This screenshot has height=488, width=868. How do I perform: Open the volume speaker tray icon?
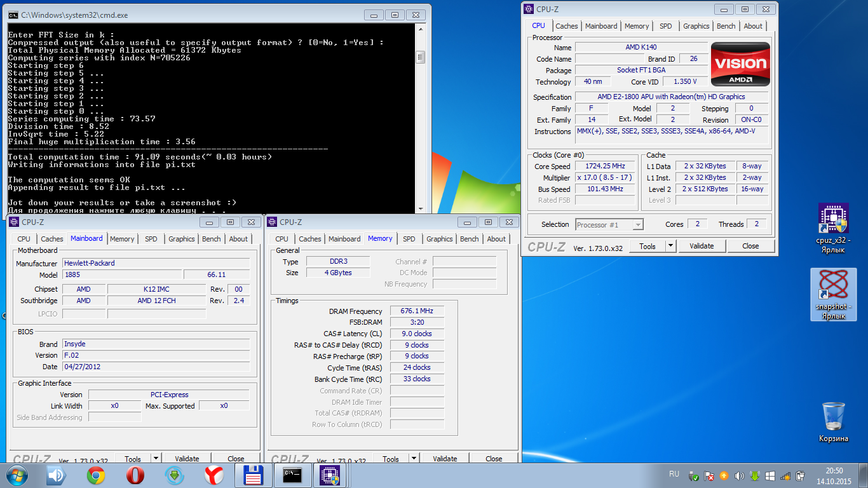[739, 475]
